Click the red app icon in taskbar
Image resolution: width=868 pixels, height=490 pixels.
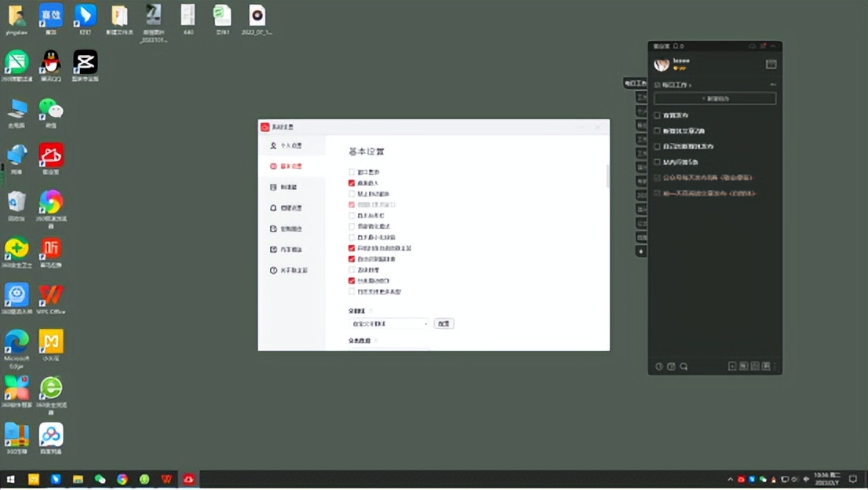[189, 479]
